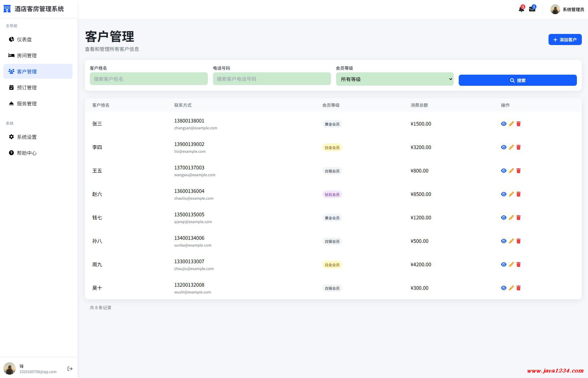Click the 客户姓名 search field
This screenshot has height=378, width=588.
pyautogui.click(x=149, y=79)
